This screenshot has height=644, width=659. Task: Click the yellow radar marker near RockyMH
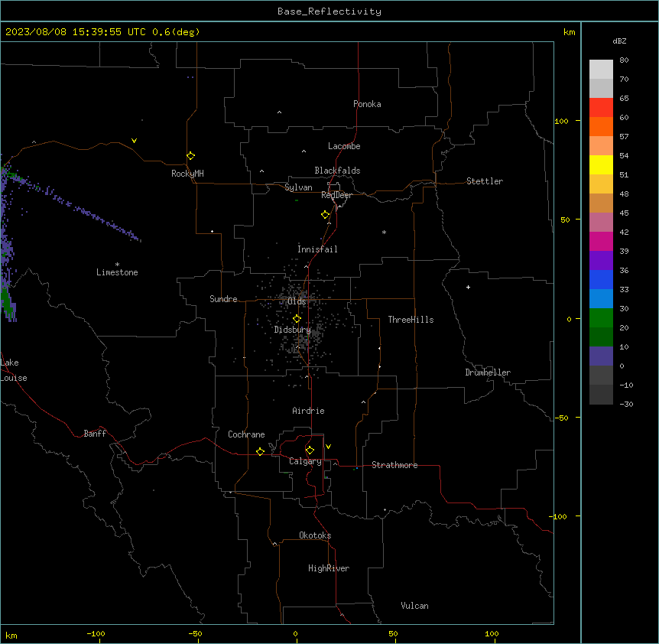point(190,156)
